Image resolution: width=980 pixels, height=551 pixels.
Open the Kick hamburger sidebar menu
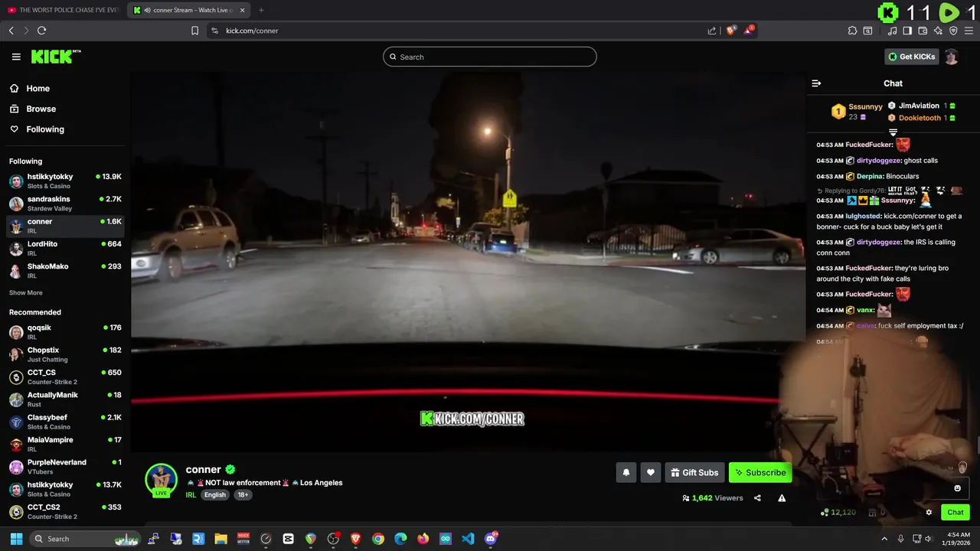(x=16, y=57)
